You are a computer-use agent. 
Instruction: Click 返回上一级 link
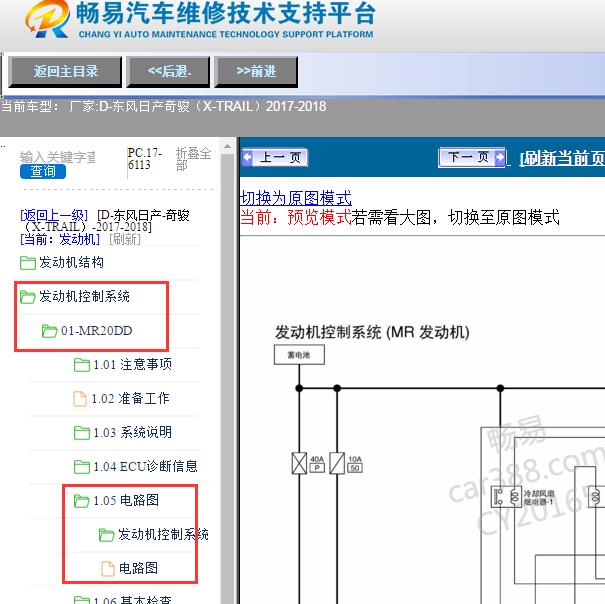(x=54, y=215)
